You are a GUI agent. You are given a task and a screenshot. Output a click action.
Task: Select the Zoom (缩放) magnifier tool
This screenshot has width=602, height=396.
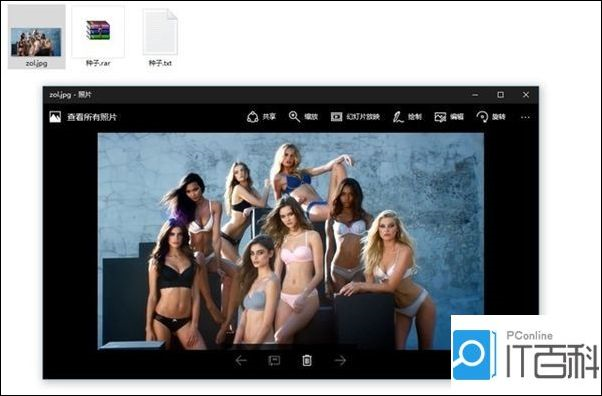click(303, 117)
